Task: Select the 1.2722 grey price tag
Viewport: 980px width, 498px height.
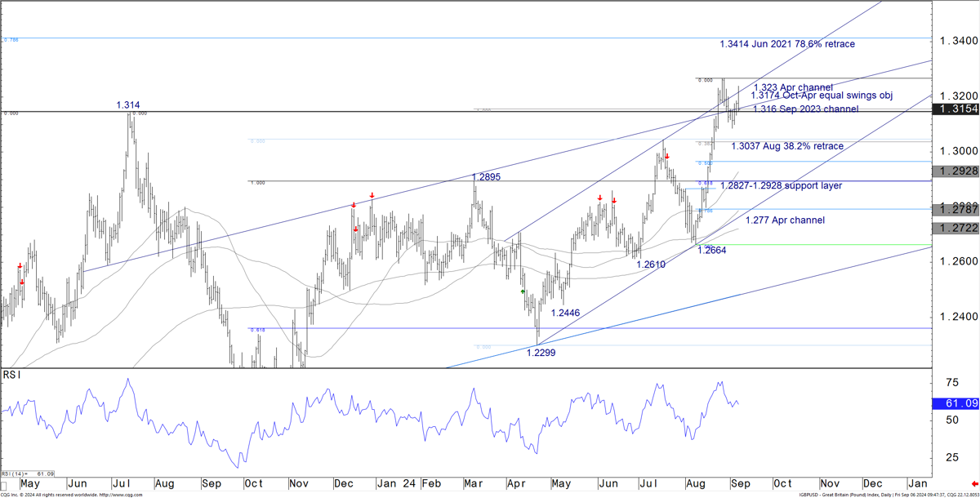Action: (955, 228)
